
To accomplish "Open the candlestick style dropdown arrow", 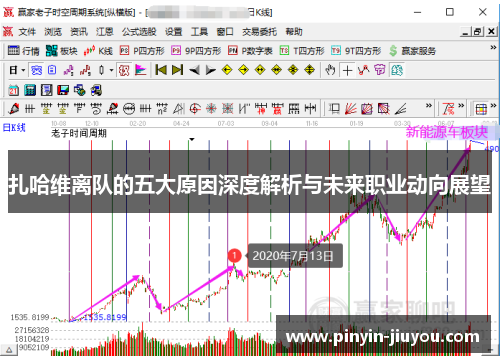I will (111, 70).
